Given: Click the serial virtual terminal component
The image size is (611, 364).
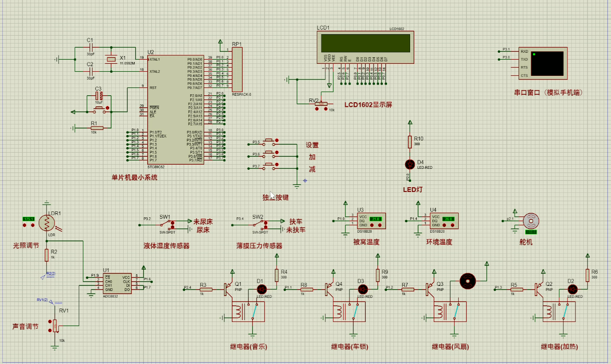Looking at the screenshot, I should click(x=548, y=63).
